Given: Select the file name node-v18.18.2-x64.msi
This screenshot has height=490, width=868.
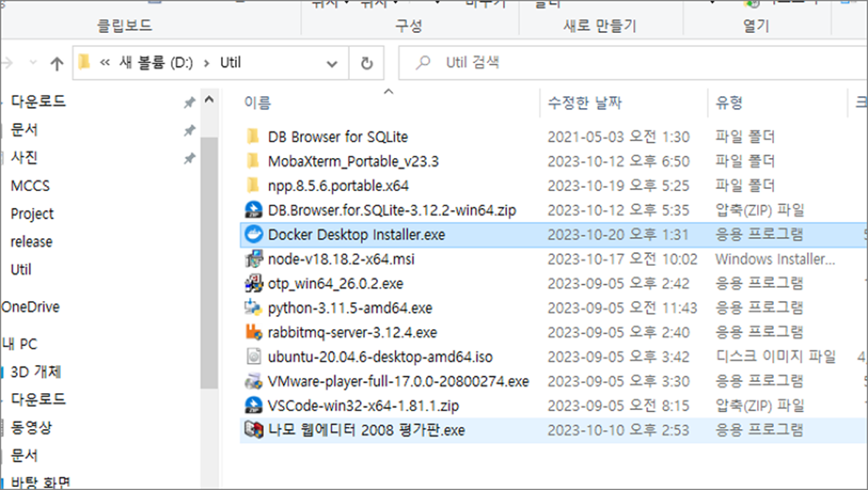Looking at the screenshot, I should (341, 259).
